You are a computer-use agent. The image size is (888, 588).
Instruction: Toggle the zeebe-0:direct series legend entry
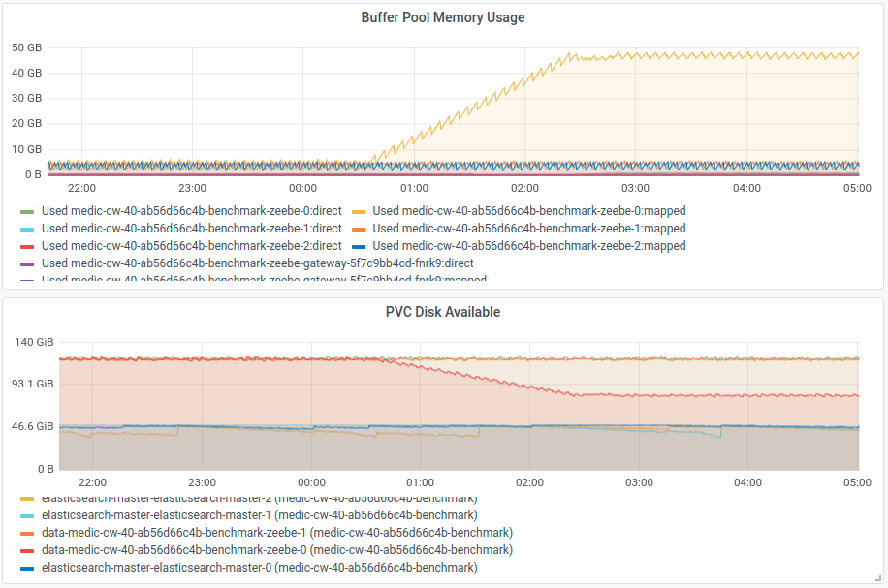click(191, 211)
